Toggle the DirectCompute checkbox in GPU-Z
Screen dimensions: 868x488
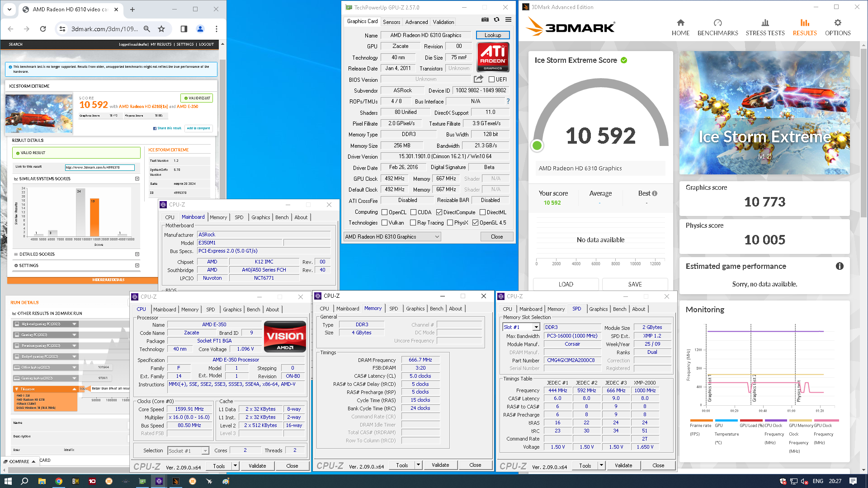pos(439,212)
